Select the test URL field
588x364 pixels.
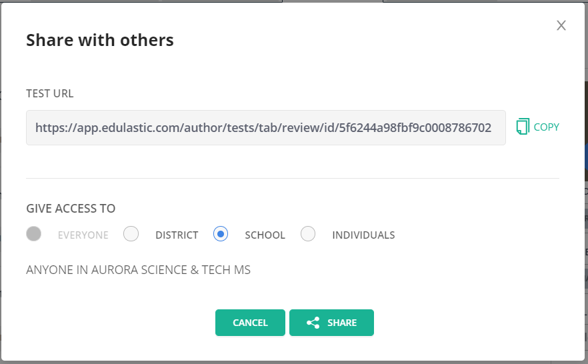266,127
